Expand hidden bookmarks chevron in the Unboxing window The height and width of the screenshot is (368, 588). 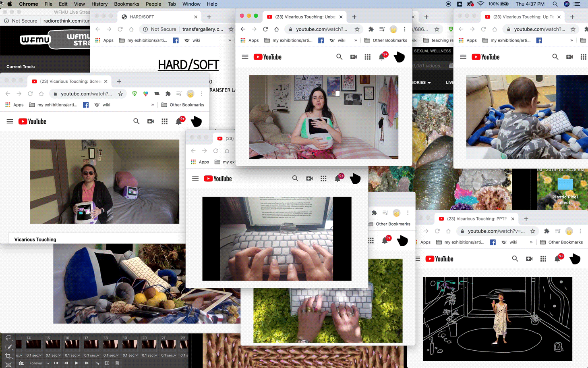click(355, 40)
